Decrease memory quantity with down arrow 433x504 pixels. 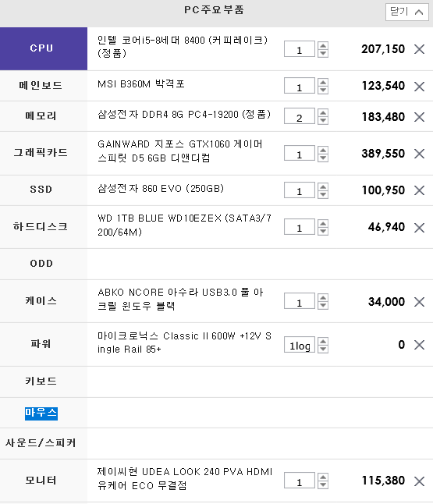click(x=323, y=120)
